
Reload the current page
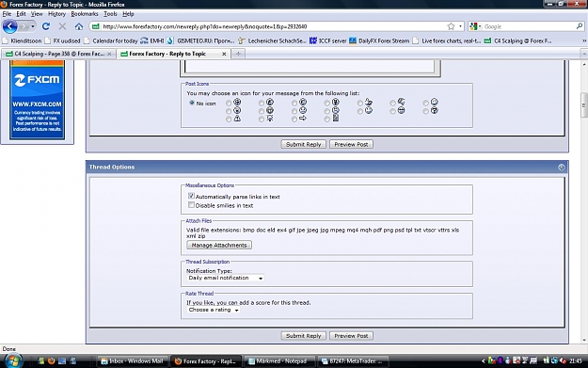(x=46, y=26)
